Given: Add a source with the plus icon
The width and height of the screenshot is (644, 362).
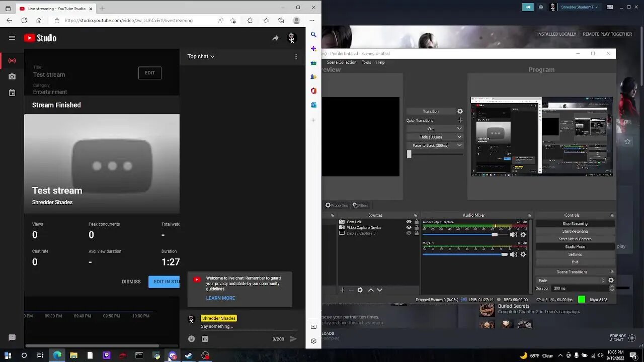Looking at the screenshot, I should [343, 290].
